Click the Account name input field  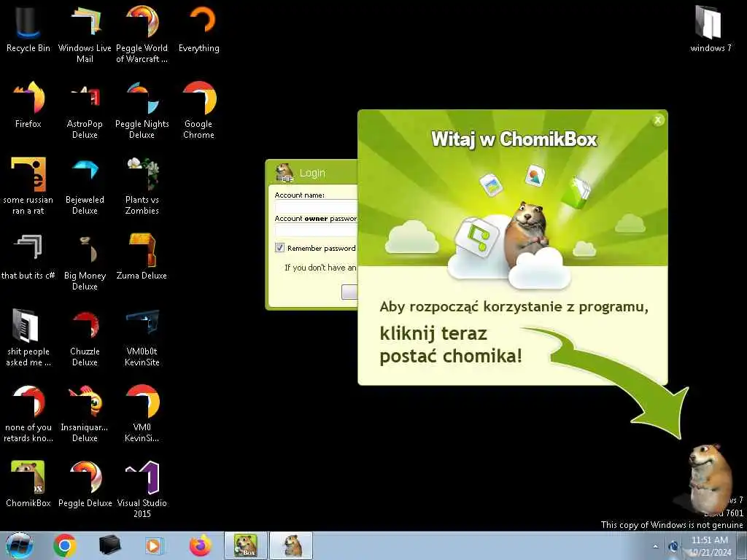(317, 207)
